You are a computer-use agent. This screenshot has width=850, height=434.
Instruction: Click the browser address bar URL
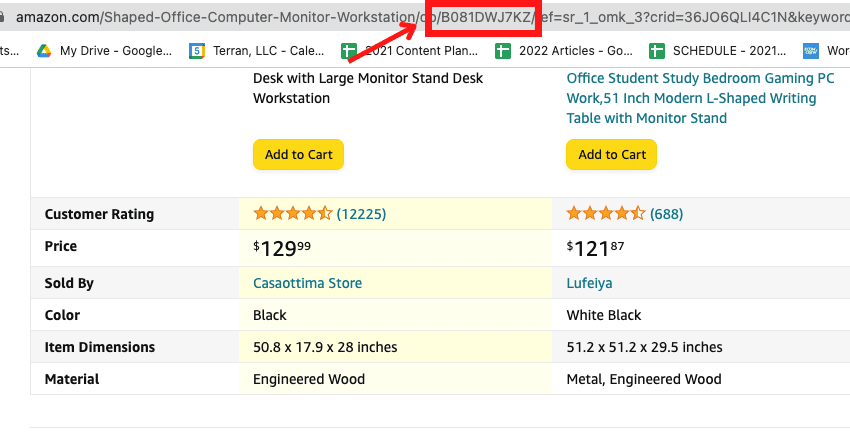[433, 17]
